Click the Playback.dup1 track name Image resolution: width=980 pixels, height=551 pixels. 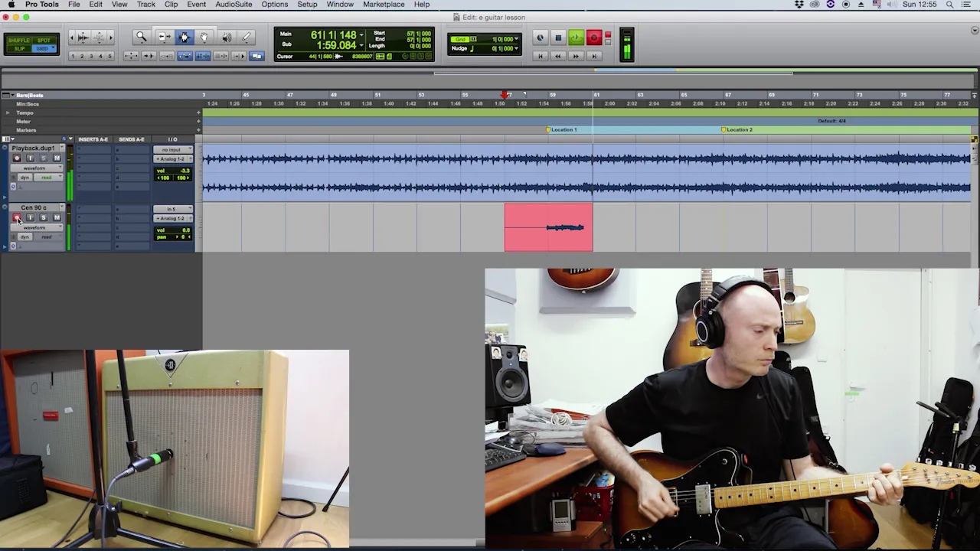(35, 148)
